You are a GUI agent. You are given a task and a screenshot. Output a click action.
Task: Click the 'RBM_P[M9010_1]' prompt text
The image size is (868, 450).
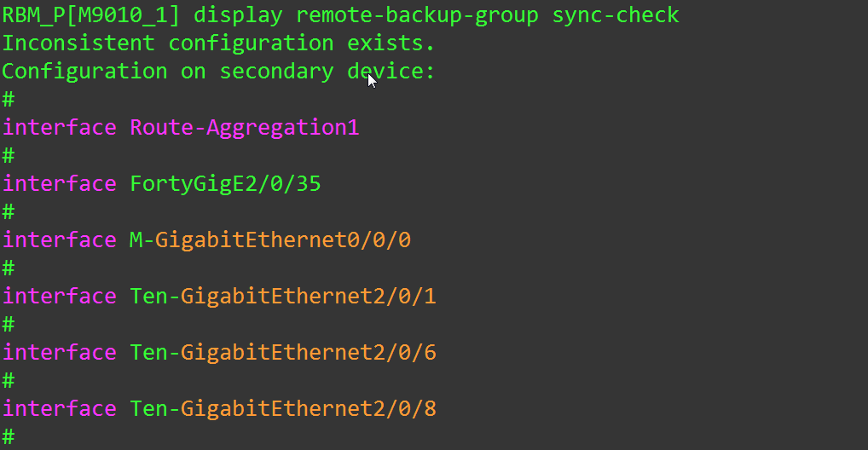pos(91,15)
